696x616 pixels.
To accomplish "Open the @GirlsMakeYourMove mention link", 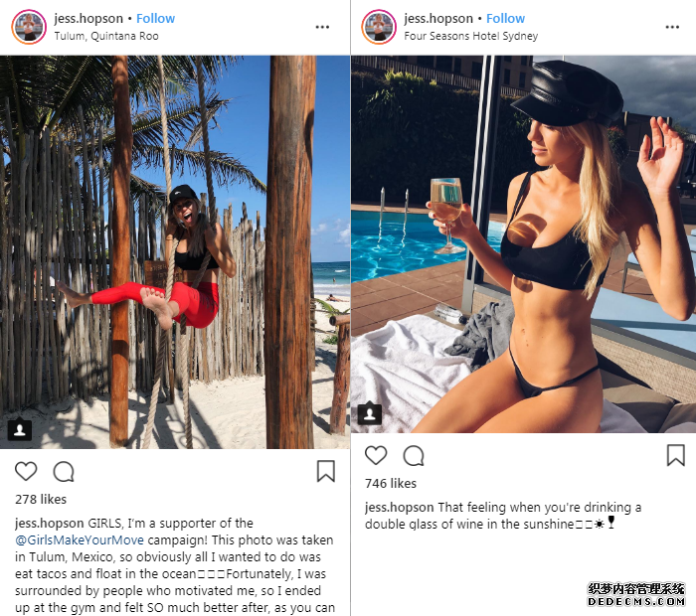I will pyautogui.click(x=80, y=540).
